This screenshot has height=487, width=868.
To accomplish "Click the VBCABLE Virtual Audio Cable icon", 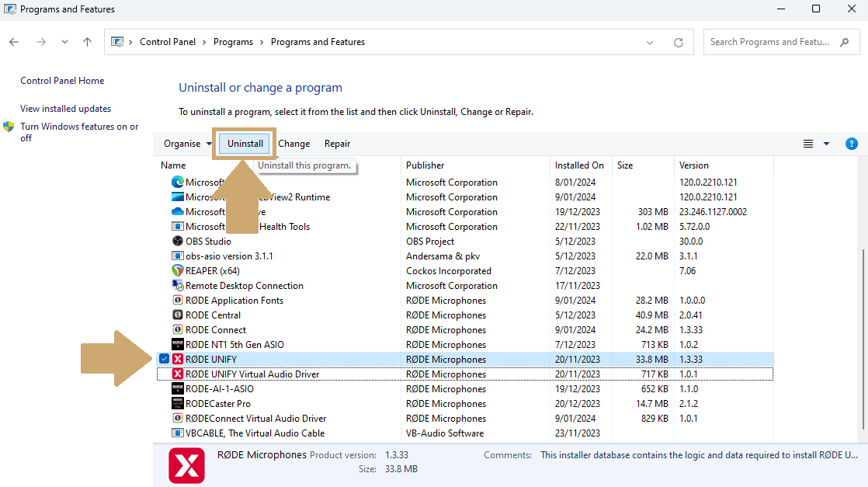I will [x=177, y=433].
